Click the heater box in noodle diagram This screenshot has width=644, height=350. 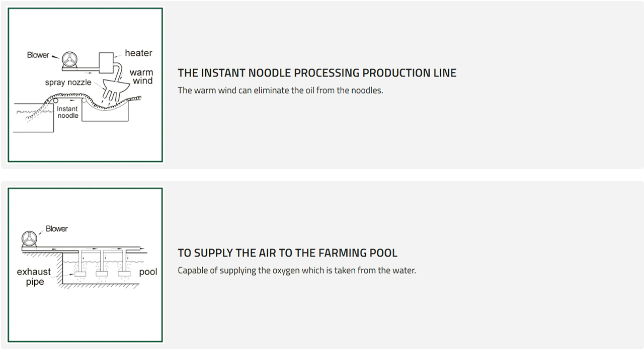click(x=107, y=62)
